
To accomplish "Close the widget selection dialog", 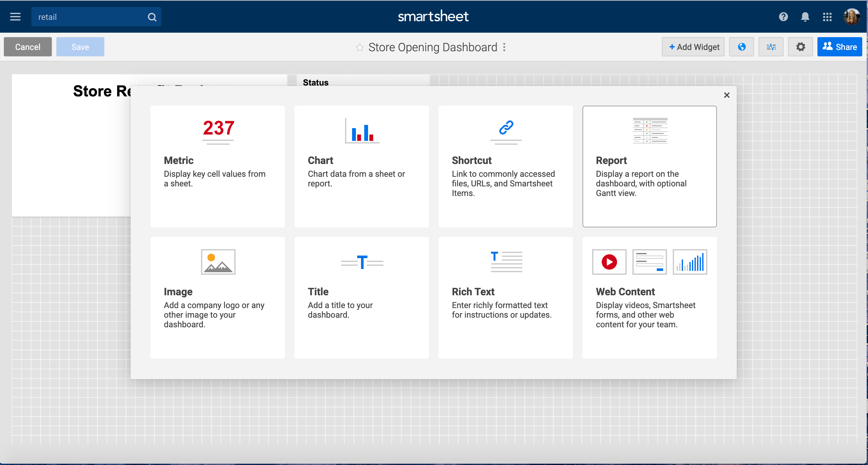I will coord(727,95).
